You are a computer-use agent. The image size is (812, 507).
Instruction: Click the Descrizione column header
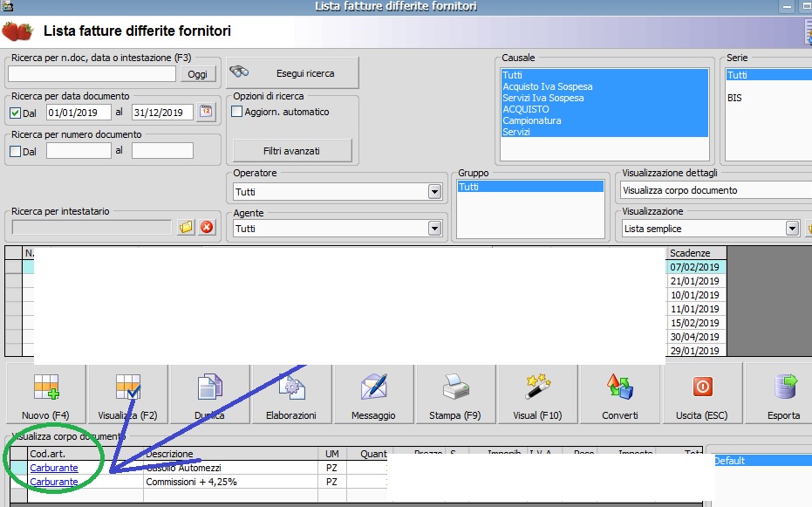[230, 454]
